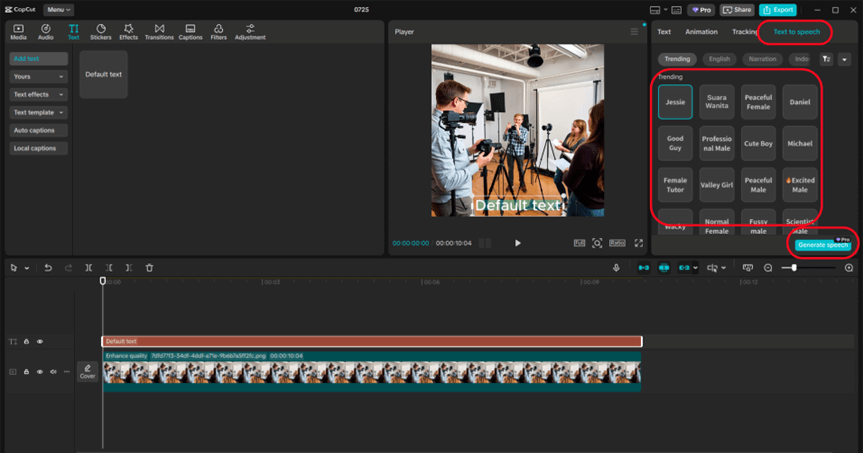Click the microphone record voiceover icon
863x453 pixels.
coord(616,268)
